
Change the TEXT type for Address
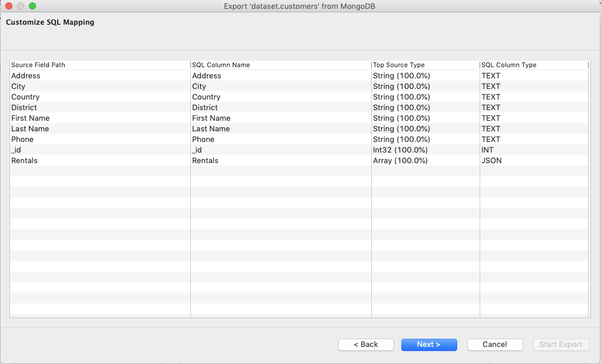tap(534, 75)
